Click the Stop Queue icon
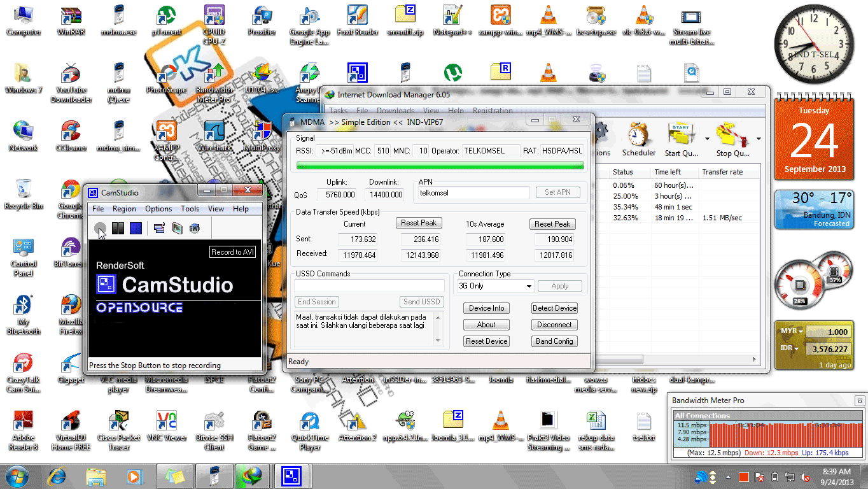 (x=732, y=141)
